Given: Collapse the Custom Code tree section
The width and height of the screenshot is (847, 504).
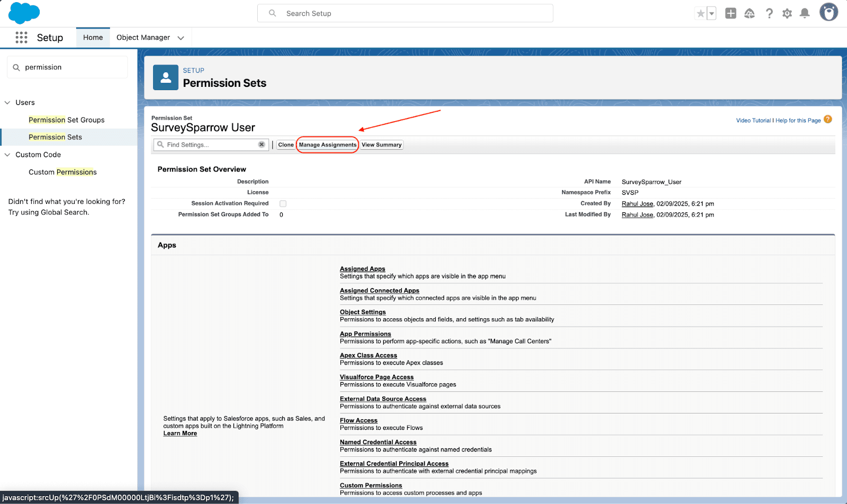Looking at the screenshot, I should click(x=7, y=155).
